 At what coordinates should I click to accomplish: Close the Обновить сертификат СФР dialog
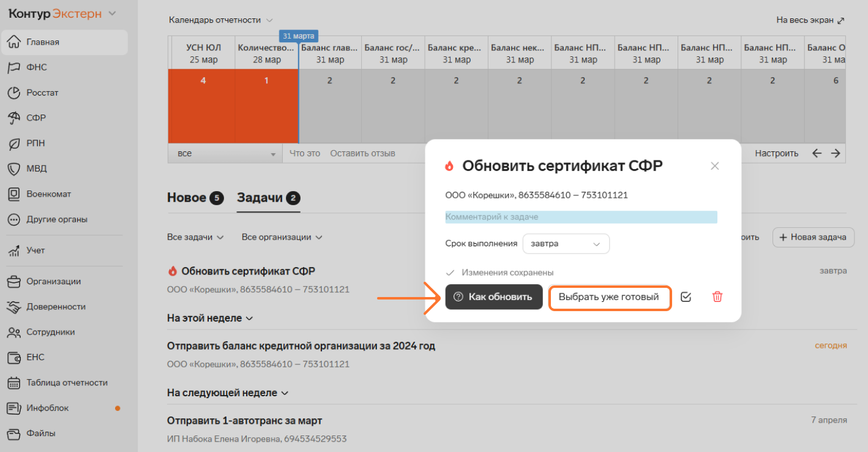714,166
